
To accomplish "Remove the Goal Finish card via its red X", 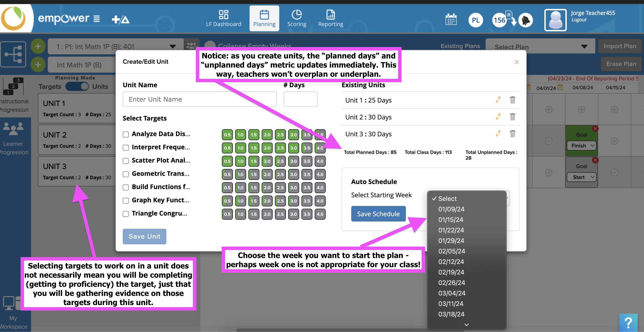I will [x=595, y=129].
